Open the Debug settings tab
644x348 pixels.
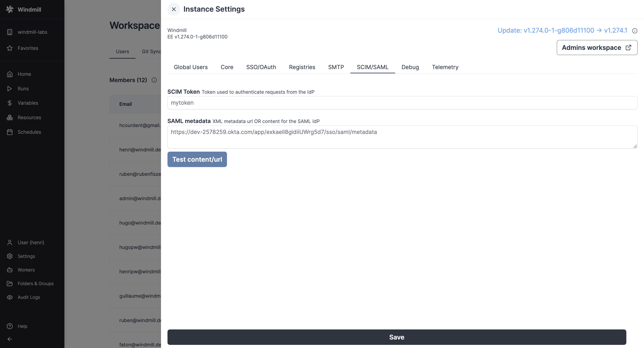(410, 67)
